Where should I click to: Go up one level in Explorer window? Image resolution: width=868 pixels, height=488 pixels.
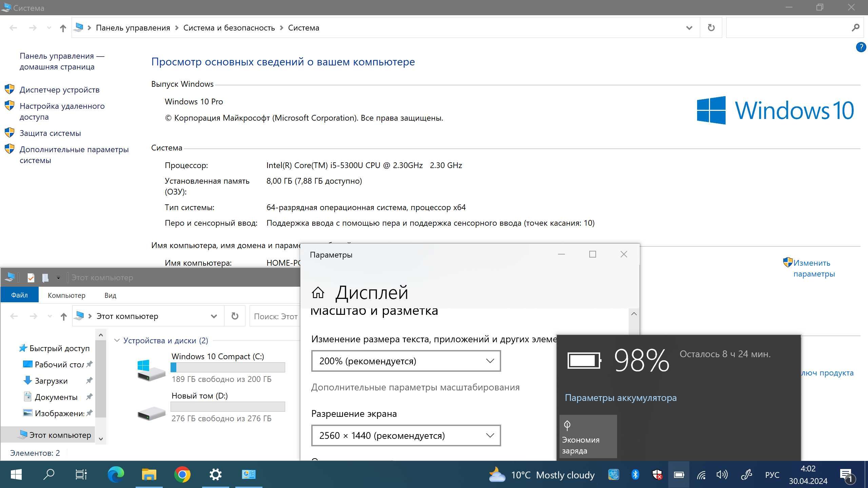click(x=63, y=317)
